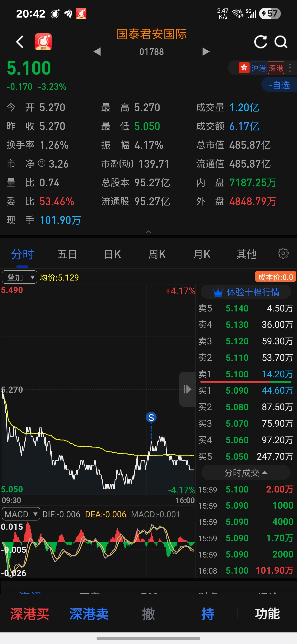This screenshot has height=644, width=297.
Task: Select 卖5 row at 5.140
Action: (246, 308)
